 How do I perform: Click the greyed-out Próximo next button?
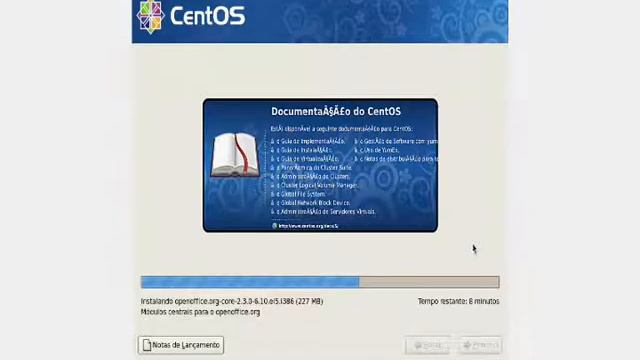coord(481,346)
